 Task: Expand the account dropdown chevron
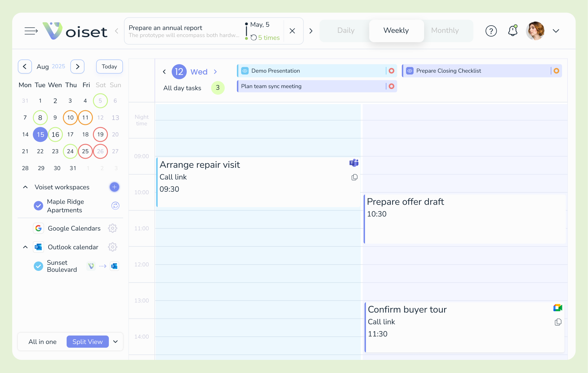(556, 31)
